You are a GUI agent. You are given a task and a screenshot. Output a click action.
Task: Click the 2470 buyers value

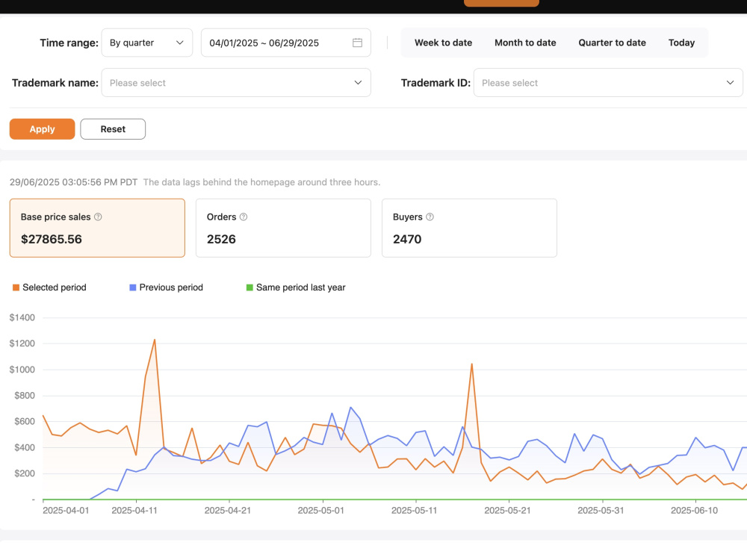[407, 239]
